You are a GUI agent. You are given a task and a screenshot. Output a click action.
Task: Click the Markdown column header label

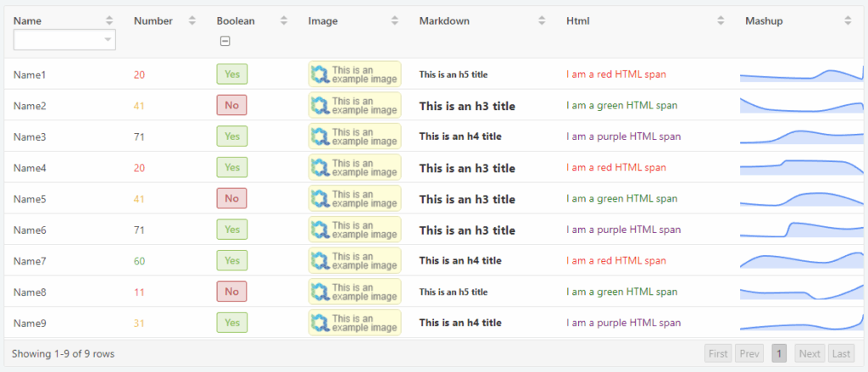click(444, 20)
